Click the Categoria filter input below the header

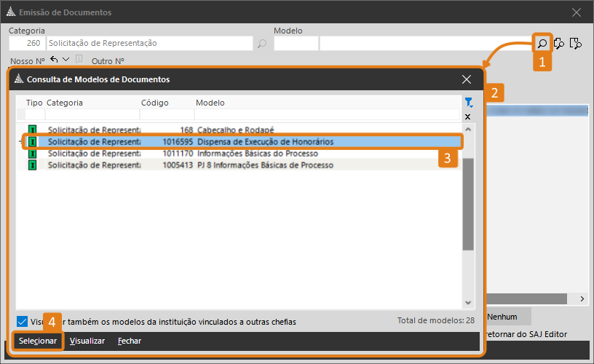tap(92, 115)
